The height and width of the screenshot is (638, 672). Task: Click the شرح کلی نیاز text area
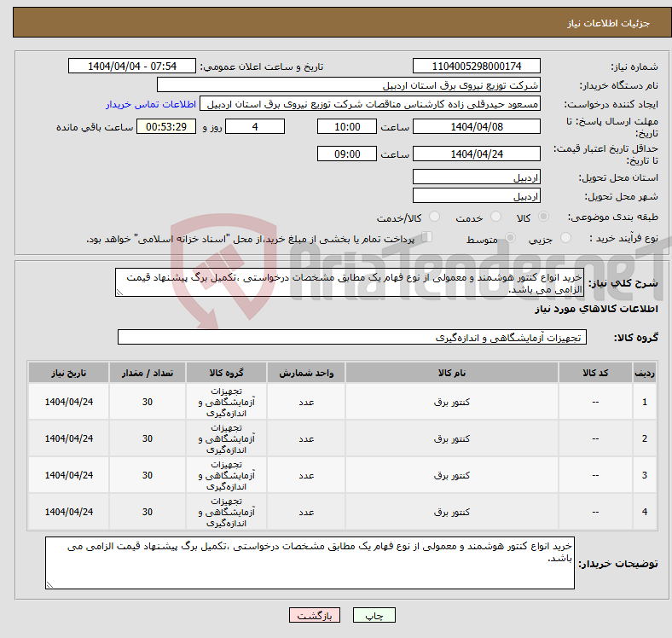(x=350, y=282)
